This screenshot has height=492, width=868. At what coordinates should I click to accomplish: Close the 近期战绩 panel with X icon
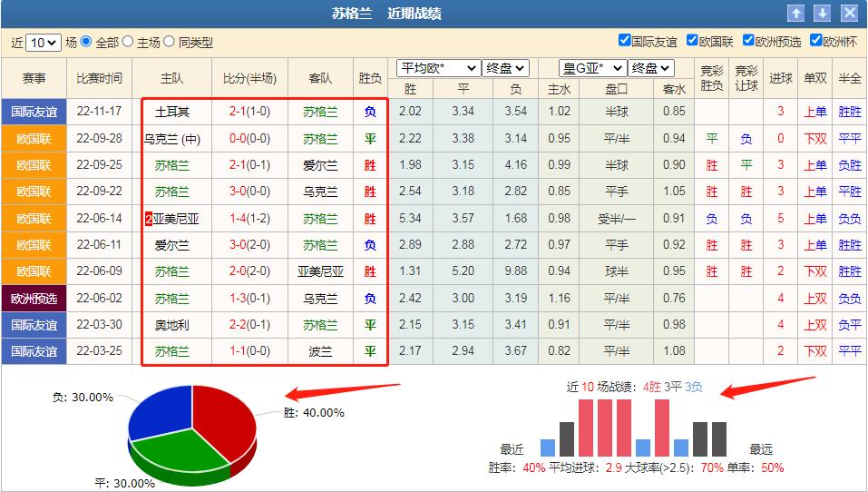(x=849, y=14)
